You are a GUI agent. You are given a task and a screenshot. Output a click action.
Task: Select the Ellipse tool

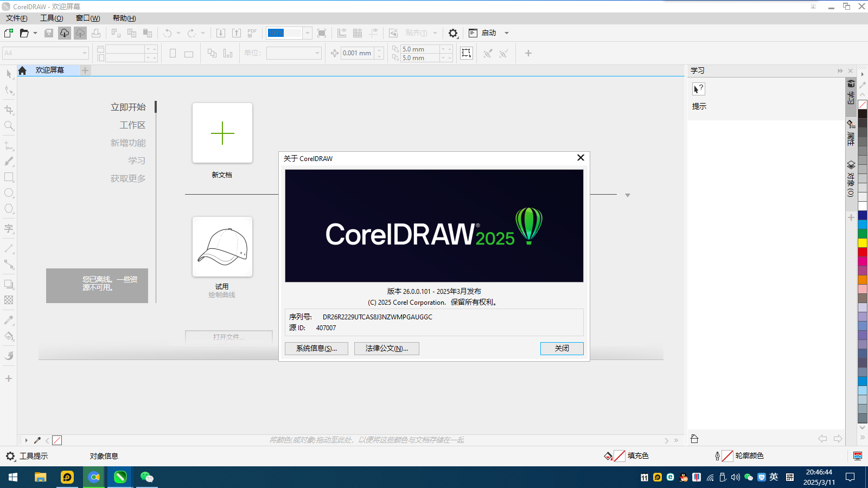click(9, 193)
